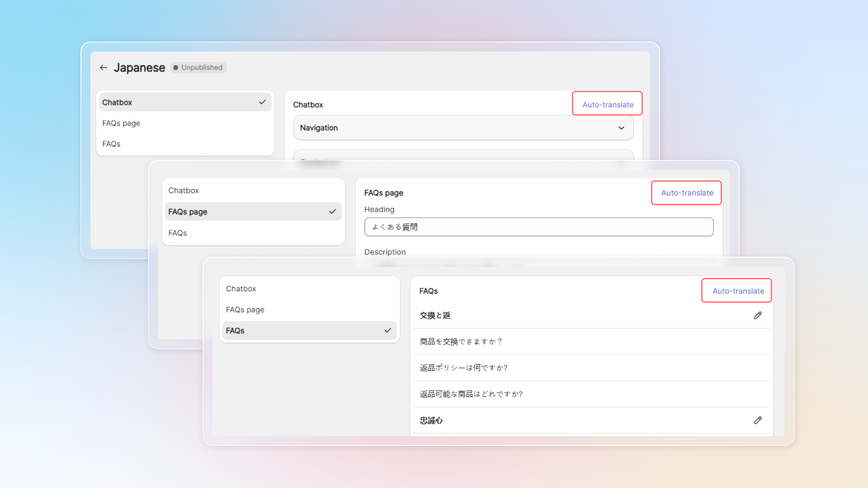
Task: Click the Unpublished status dot indicator
Action: [x=176, y=67]
